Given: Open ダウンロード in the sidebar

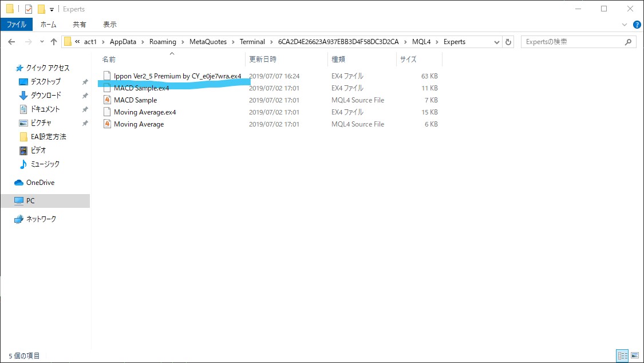Looking at the screenshot, I should point(46,95).
